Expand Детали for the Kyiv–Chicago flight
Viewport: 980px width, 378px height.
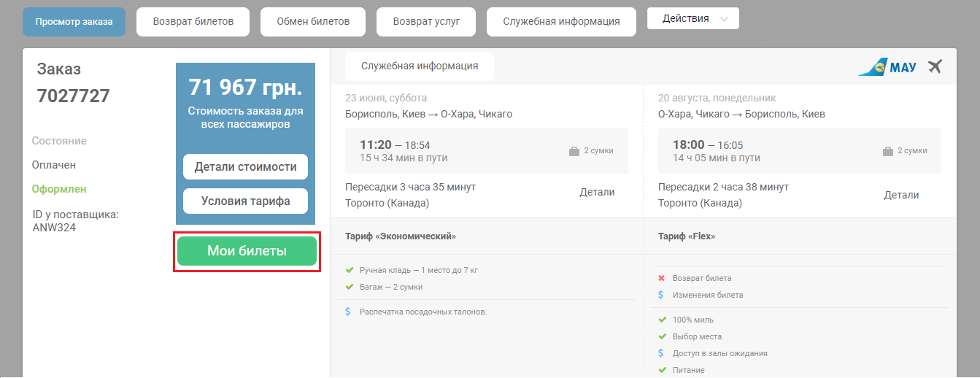(597, 193)
